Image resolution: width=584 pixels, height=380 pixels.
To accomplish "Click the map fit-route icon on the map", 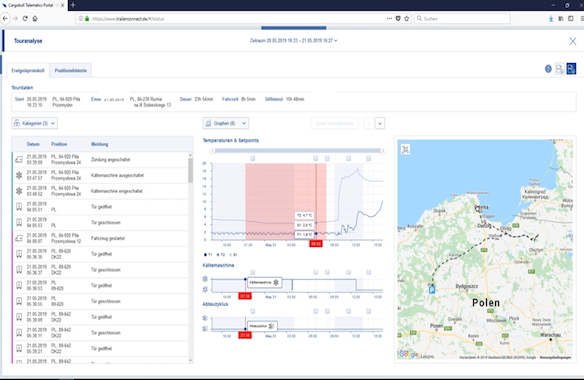I will click(406, 150).
